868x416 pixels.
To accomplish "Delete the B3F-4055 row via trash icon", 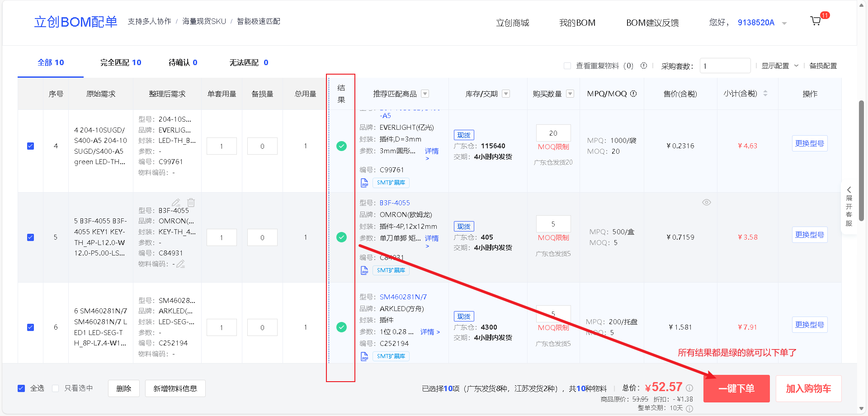I will tap(191, 202).
